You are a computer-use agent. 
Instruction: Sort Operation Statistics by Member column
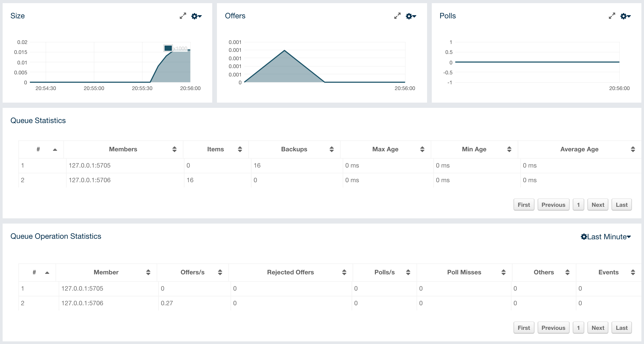click(x=106, y=272)
